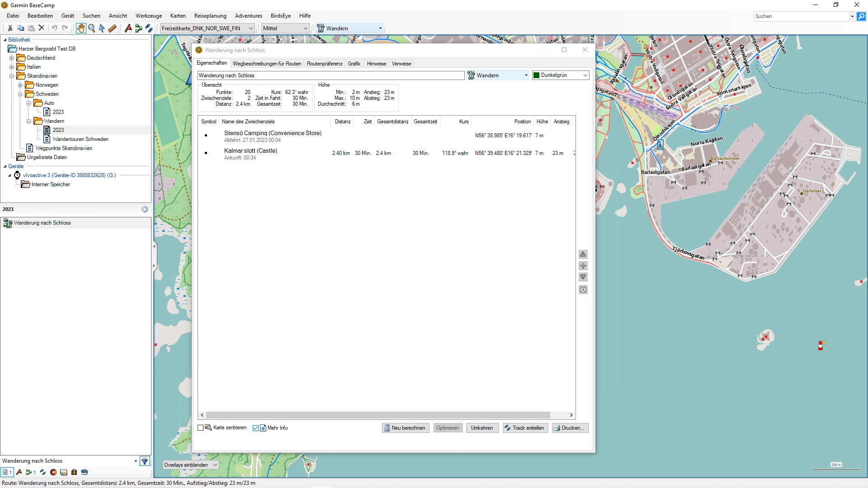Click the Neu berechnen button
The width and height of the screenshot is (868, 488).
(405, 427)
